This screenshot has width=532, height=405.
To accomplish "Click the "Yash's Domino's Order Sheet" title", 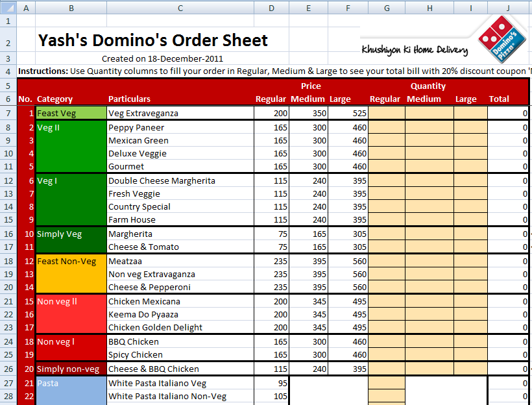I will click(x=153, y=40).
